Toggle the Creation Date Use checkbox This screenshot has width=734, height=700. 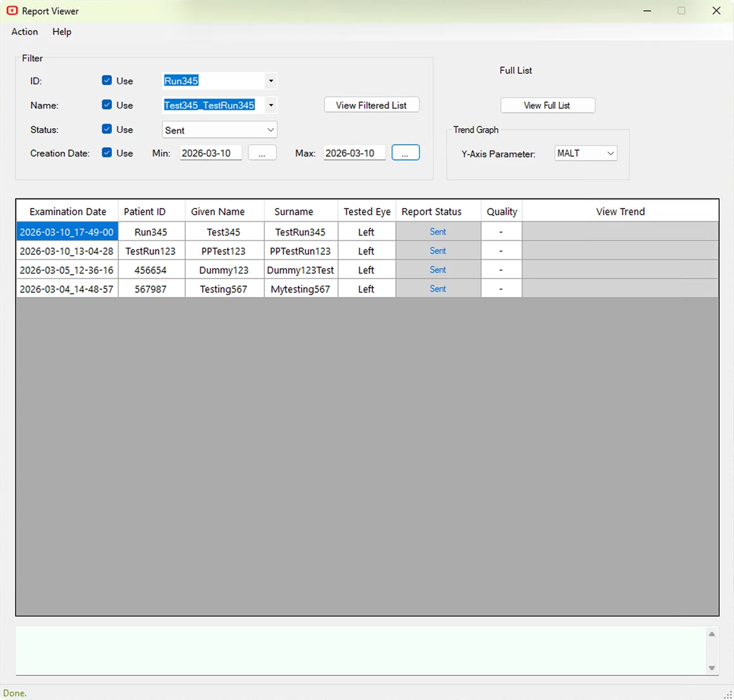tap(107, 153)
